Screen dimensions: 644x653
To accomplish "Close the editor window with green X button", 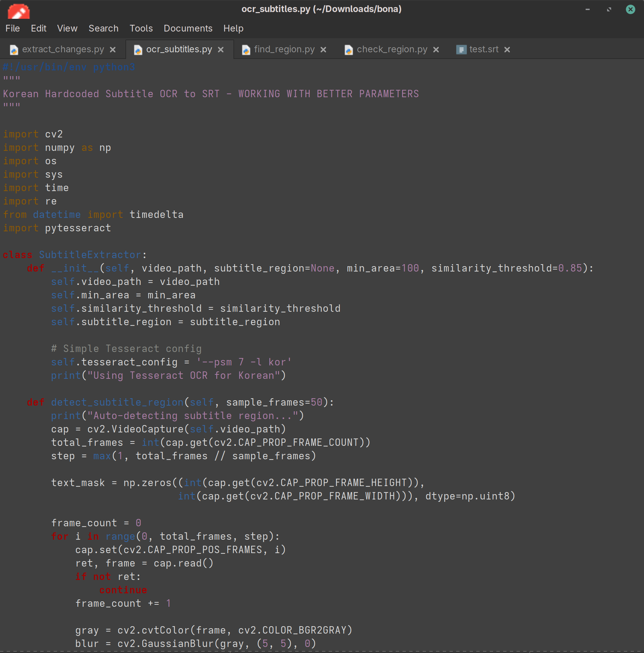I will tap(630, 9).
